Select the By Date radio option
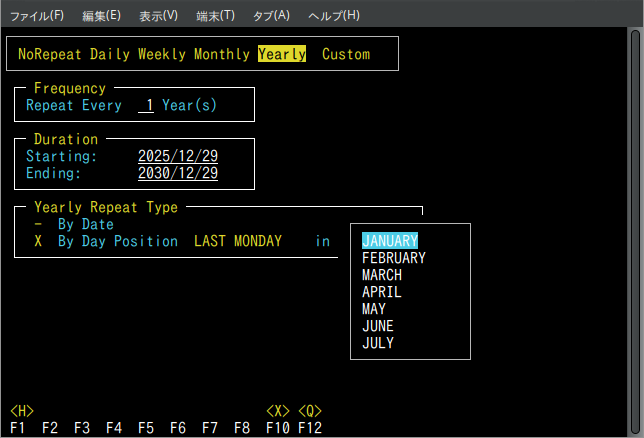 (x=85, y=225)
